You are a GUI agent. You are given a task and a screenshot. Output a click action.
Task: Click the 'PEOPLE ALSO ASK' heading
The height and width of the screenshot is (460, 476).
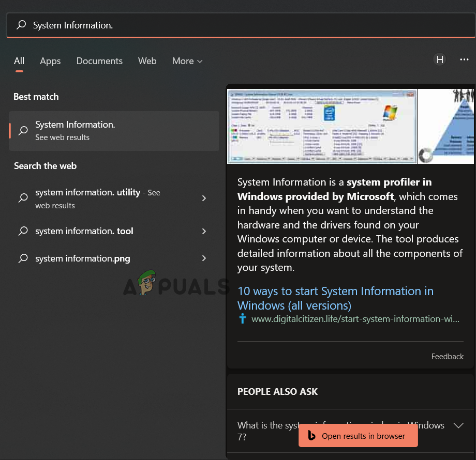point(277,391)
